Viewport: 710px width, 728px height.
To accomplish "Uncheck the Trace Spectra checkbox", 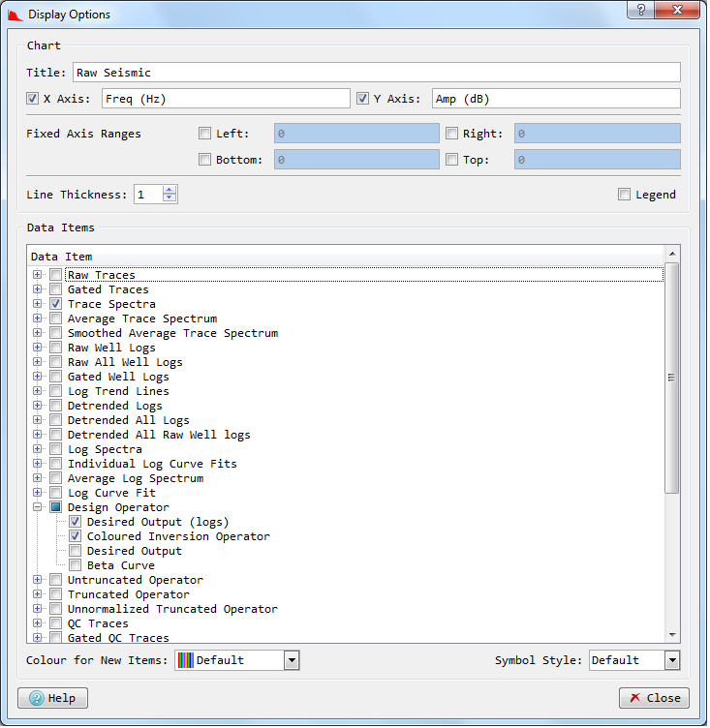I will tap(56, 305).
